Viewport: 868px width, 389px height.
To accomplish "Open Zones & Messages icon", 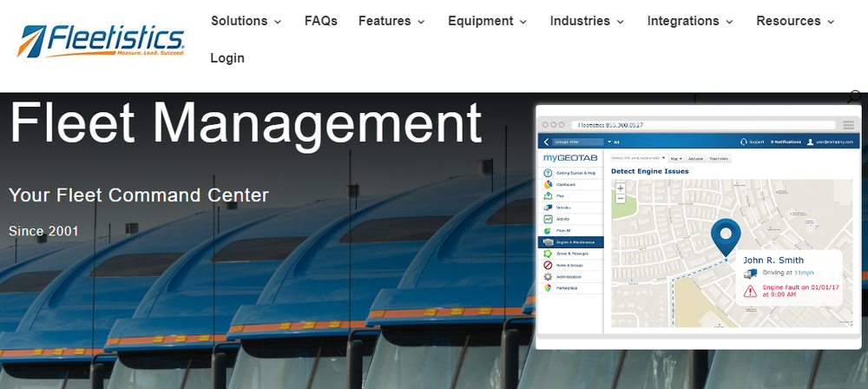I will pos(548,254).
